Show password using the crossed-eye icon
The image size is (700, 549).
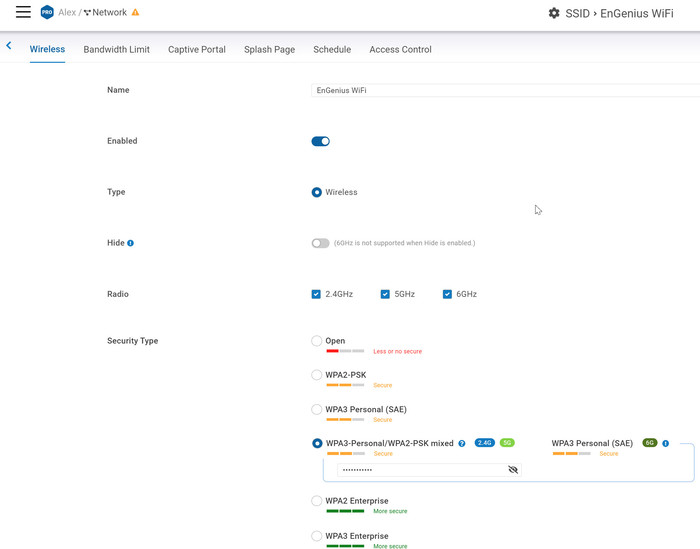(x=513, y=469)
